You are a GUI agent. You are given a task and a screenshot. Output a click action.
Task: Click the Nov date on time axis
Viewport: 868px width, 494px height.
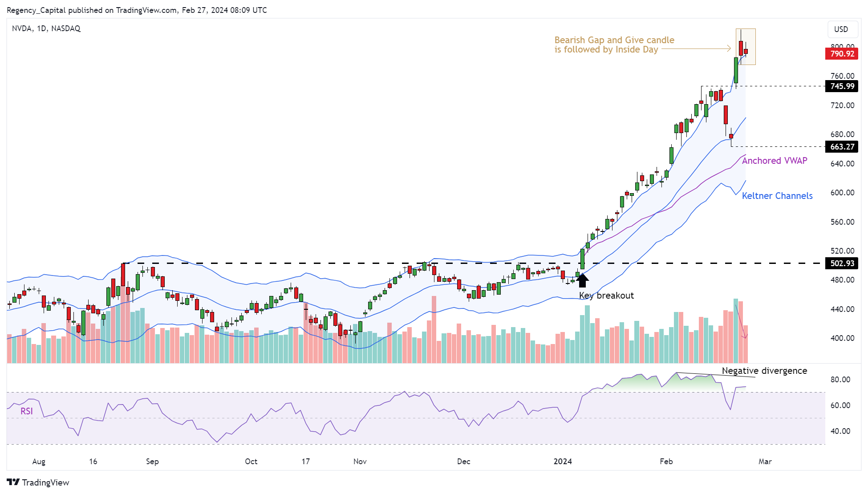pos(360,462)
